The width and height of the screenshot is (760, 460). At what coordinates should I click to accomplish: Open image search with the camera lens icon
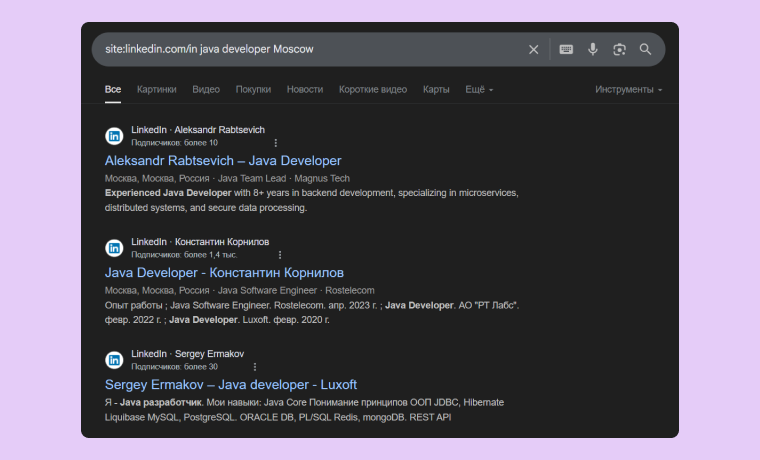(x=619, y=49)
